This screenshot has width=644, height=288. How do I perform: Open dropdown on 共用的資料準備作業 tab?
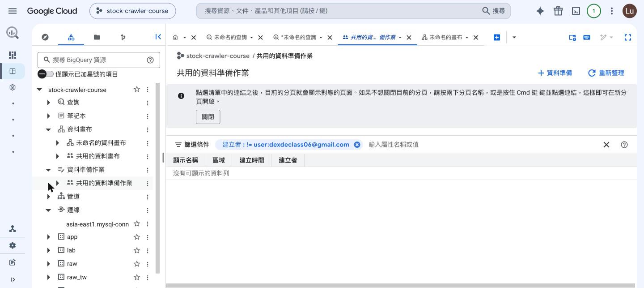click(400, 38)
